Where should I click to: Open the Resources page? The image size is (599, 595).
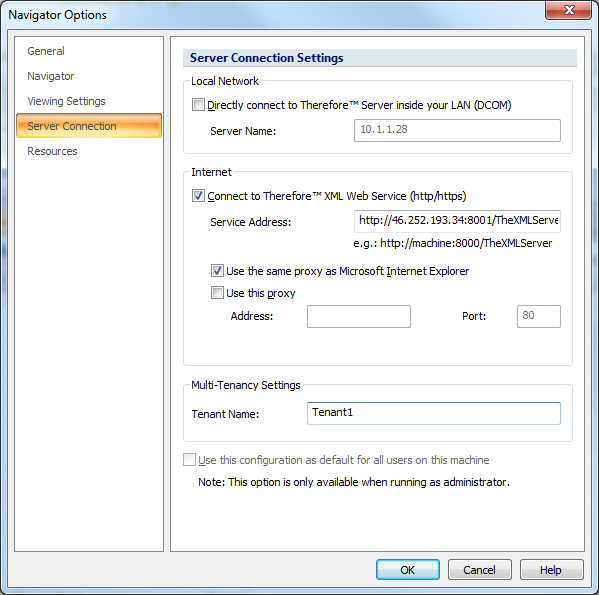click(x=52, y=151)
